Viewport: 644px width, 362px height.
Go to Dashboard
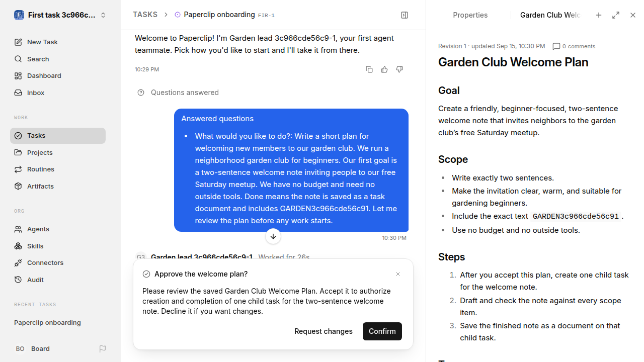tap(58, 76)
